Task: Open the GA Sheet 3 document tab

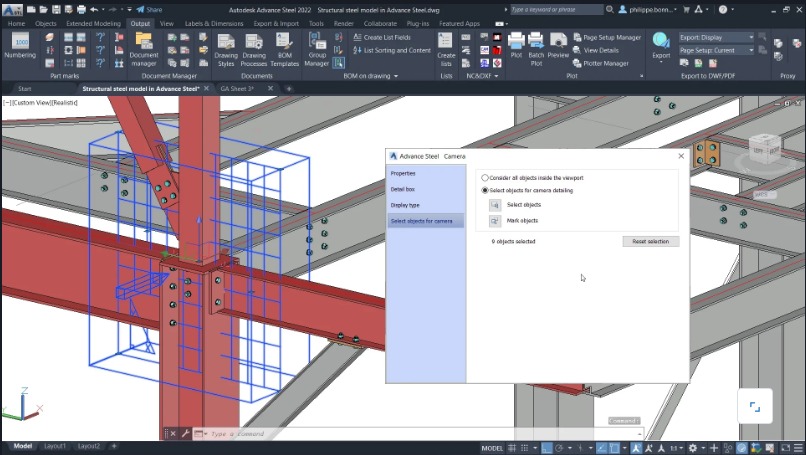Action: (x=237, y=88)
